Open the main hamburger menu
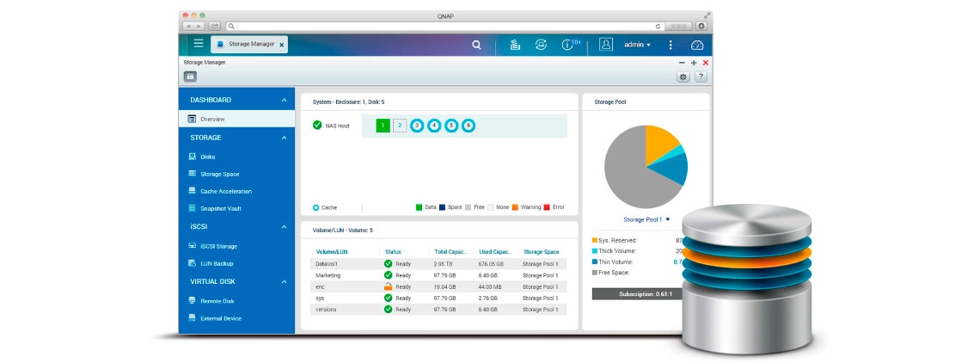Viewport: 980px width, 363px height. 199,44
